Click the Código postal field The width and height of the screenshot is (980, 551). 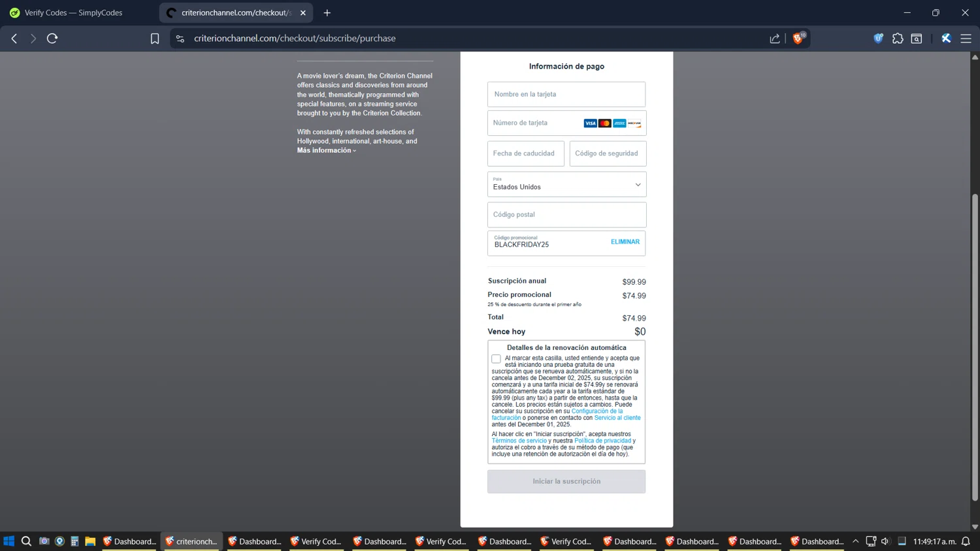click(566, 215)
